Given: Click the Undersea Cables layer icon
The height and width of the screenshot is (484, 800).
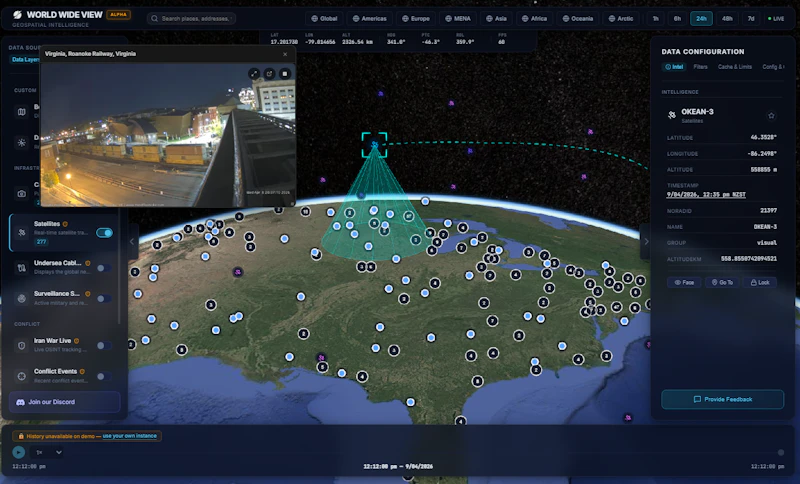Looking at the screenshot, I should tap(21, 268).
